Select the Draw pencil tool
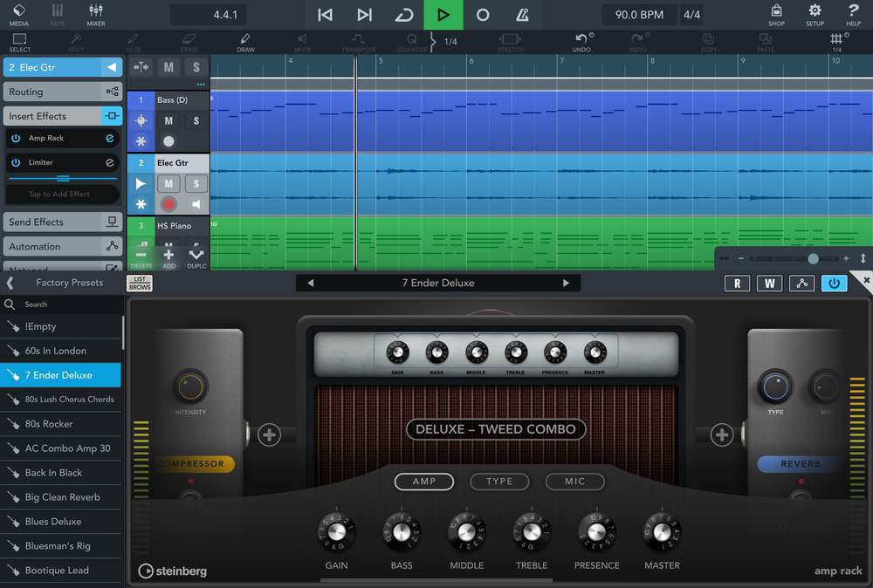Screen dimensions: 873x588 [245, 43]
